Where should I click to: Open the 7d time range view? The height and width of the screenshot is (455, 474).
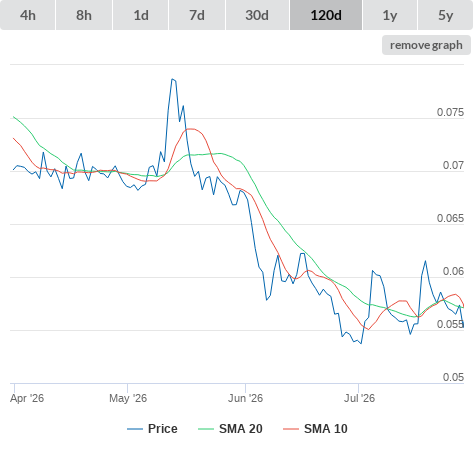197,15
